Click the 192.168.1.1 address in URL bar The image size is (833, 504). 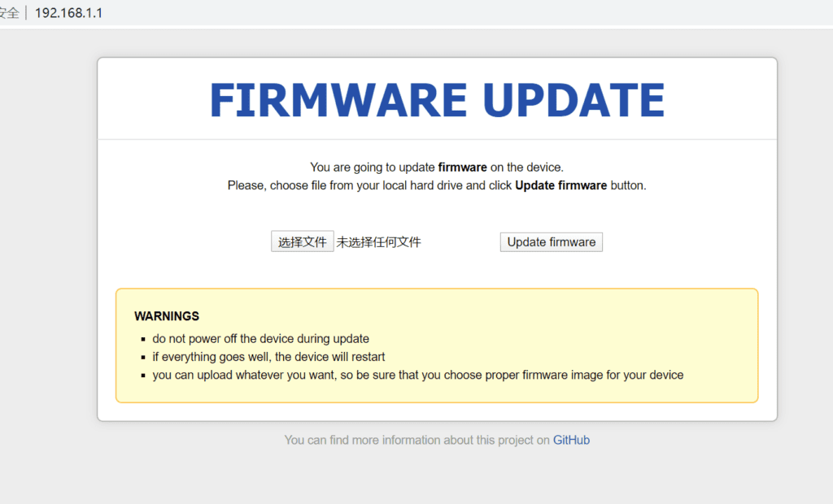(x=68, y=14)
